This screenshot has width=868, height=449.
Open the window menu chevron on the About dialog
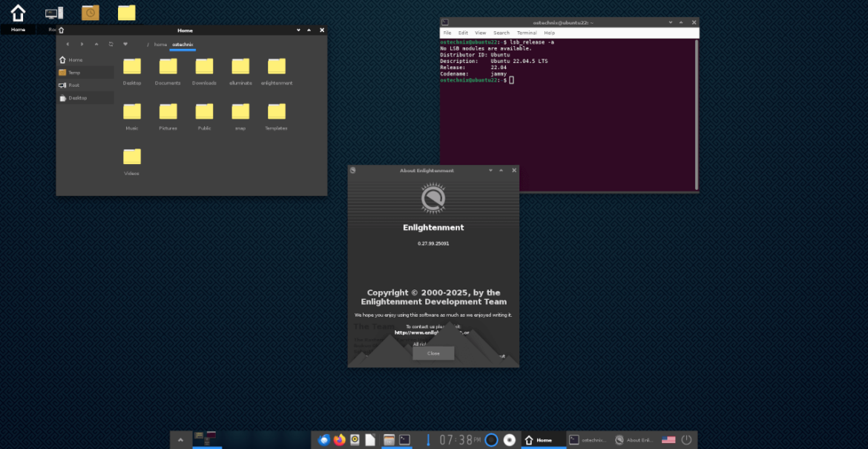tap(490, 170)
